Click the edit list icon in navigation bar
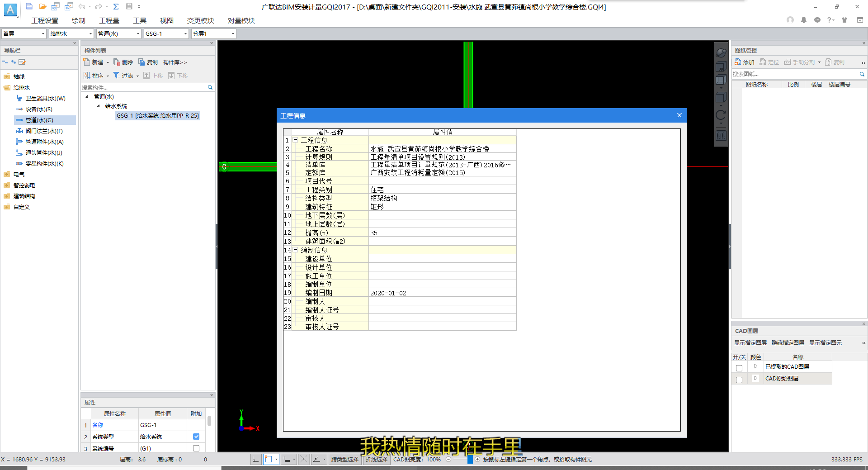868x470 pixels. (22, 62)
